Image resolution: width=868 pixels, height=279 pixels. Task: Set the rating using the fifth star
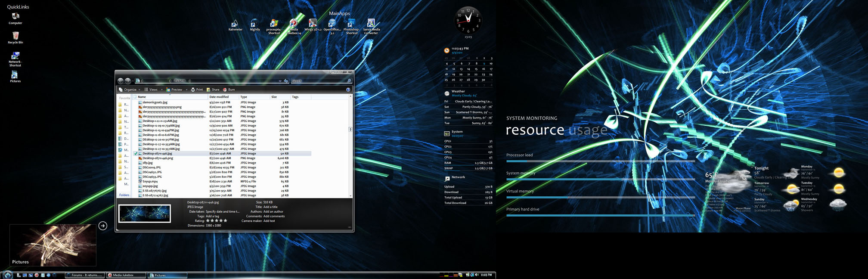225,221
